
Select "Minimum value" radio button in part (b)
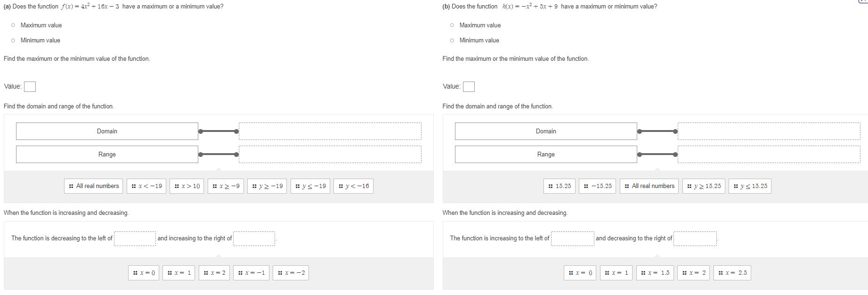(x=451, y=40)
